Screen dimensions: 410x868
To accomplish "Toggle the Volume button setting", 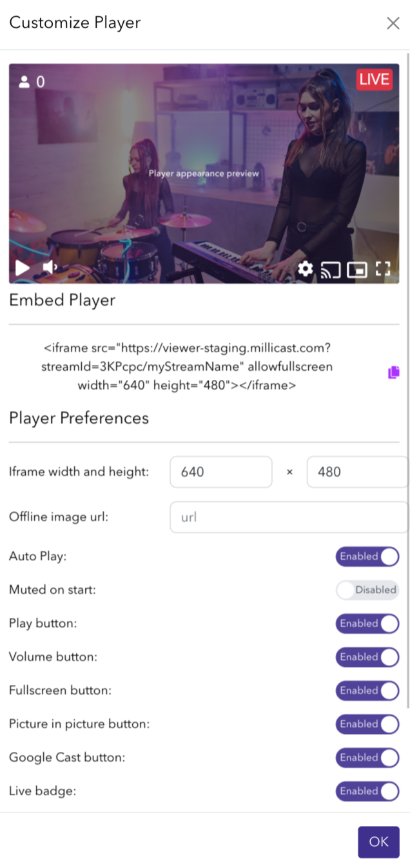I will pos(367,657).
